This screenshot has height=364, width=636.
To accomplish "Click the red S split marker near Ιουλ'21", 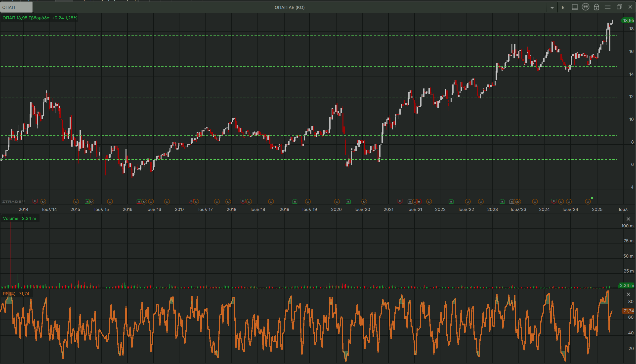I will (419, 202).
